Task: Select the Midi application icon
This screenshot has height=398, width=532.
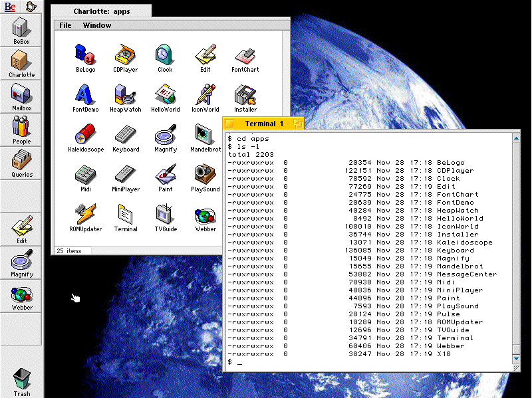Action: [85, 175]
